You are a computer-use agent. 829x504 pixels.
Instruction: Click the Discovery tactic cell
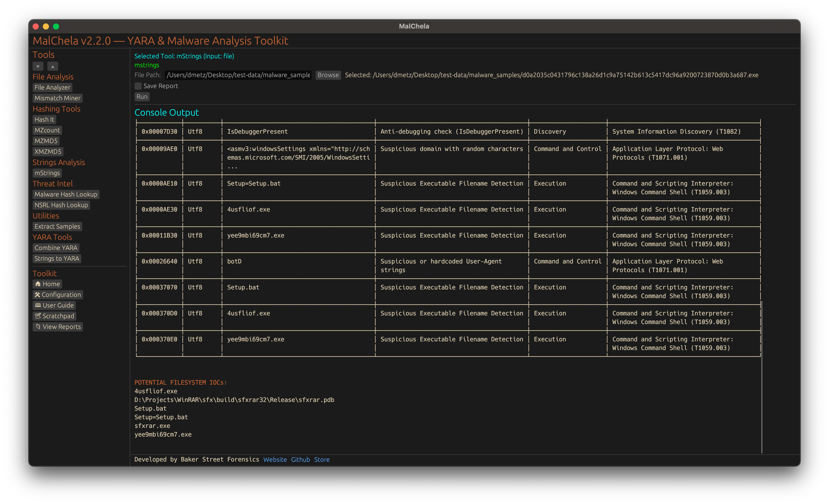point(550,131)
